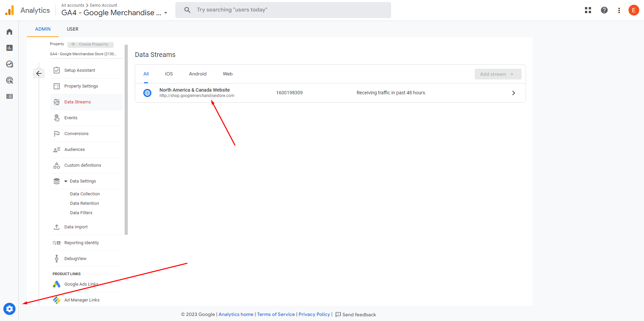
Task: Open the Explore icon in sidebar
Action: click(x=9, y=64)
